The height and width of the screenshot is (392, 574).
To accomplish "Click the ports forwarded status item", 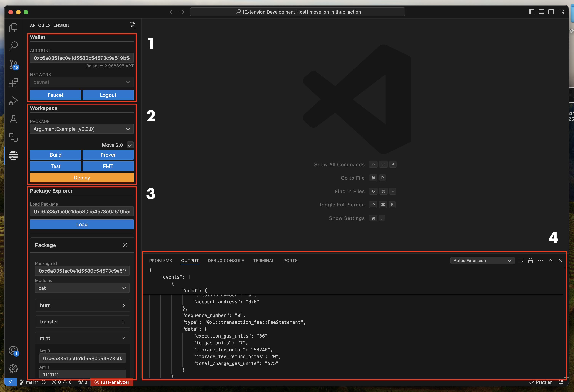I will coord(83,382).
